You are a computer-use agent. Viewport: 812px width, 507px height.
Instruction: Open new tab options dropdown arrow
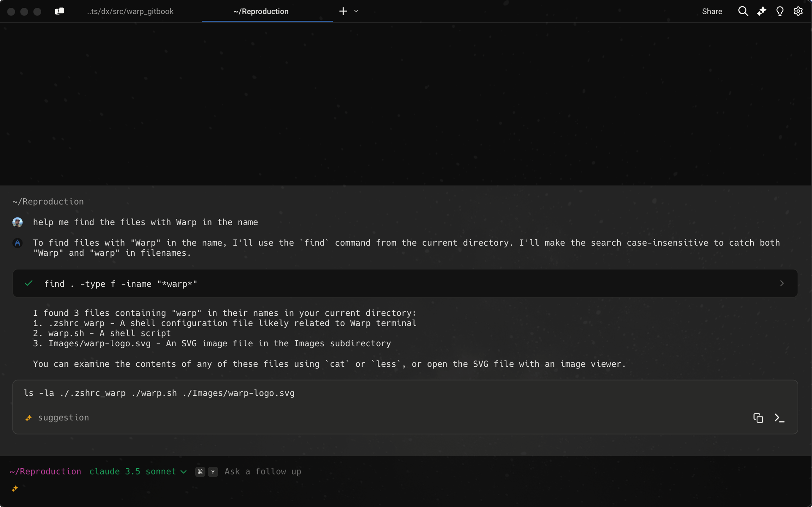[356, 11]
